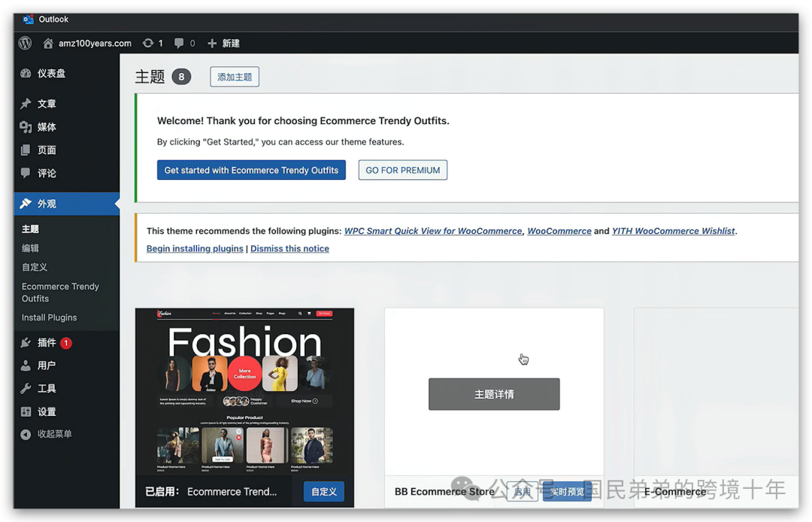This screenshot has height=522, width=812.
Task: Open the Fashion theme screenshot thumbnail
Action: point(244,392)
